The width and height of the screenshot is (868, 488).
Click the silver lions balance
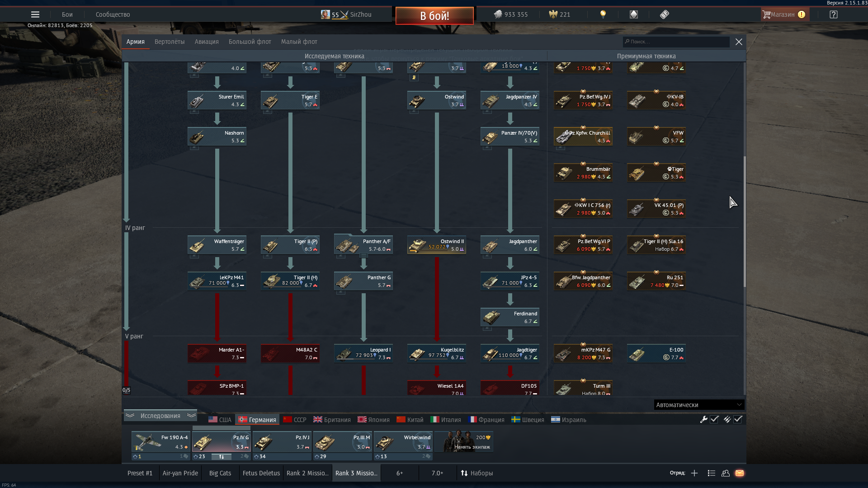[x=511, y=14]
